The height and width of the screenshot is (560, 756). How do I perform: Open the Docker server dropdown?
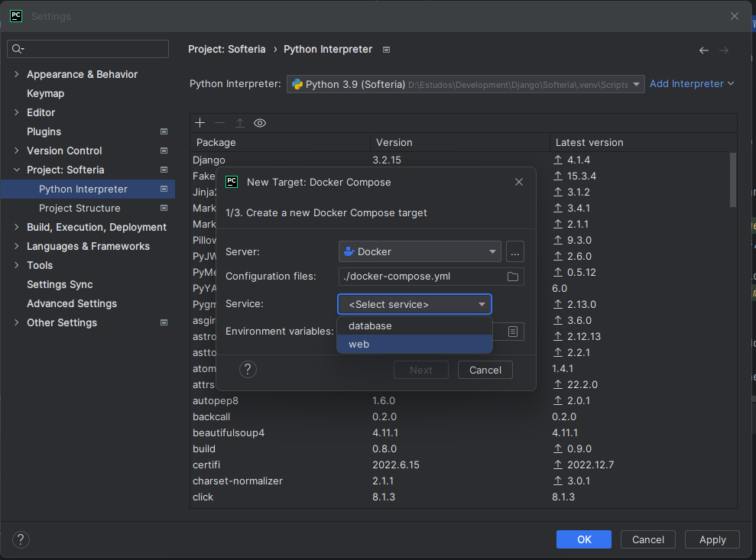click(x=420, y=251)
